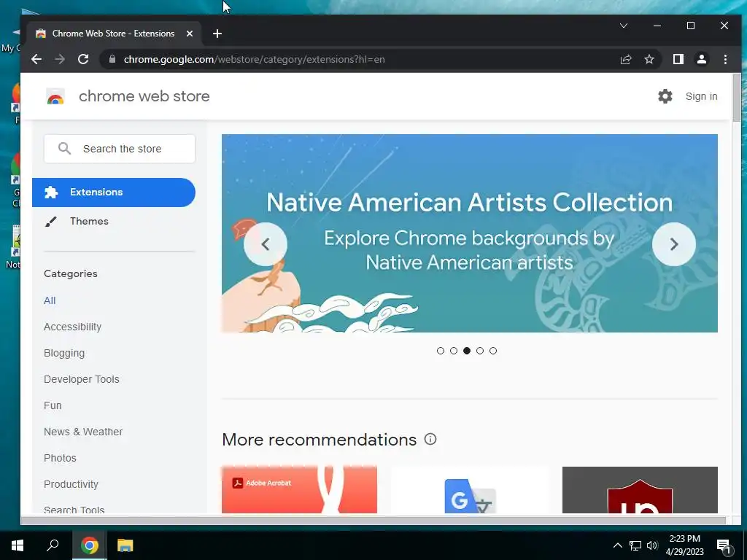747x560 pixels.
Task: Click info icon beside More recommendations
Action: pos(430,439)
